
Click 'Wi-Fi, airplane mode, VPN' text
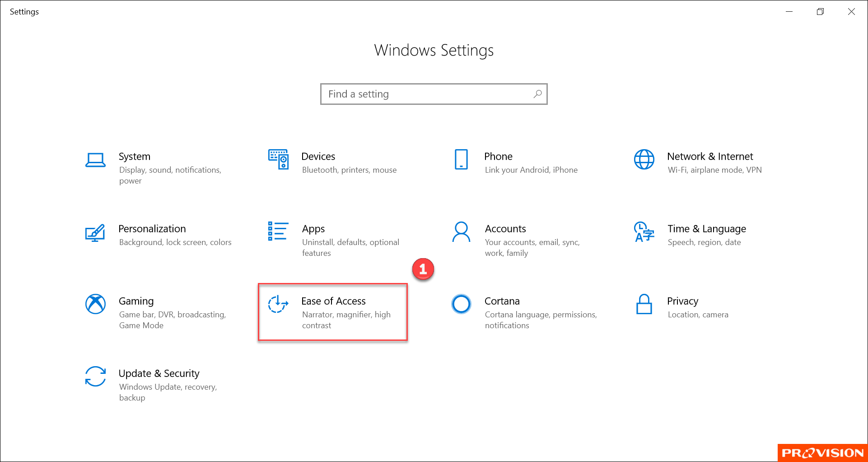point(715,170)
